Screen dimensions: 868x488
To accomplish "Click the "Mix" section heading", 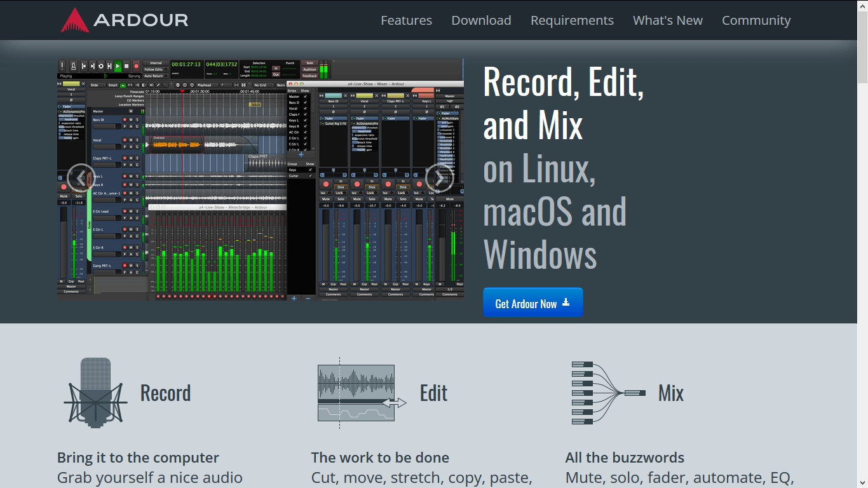I will pyautogui.click(x=671, y=393).
